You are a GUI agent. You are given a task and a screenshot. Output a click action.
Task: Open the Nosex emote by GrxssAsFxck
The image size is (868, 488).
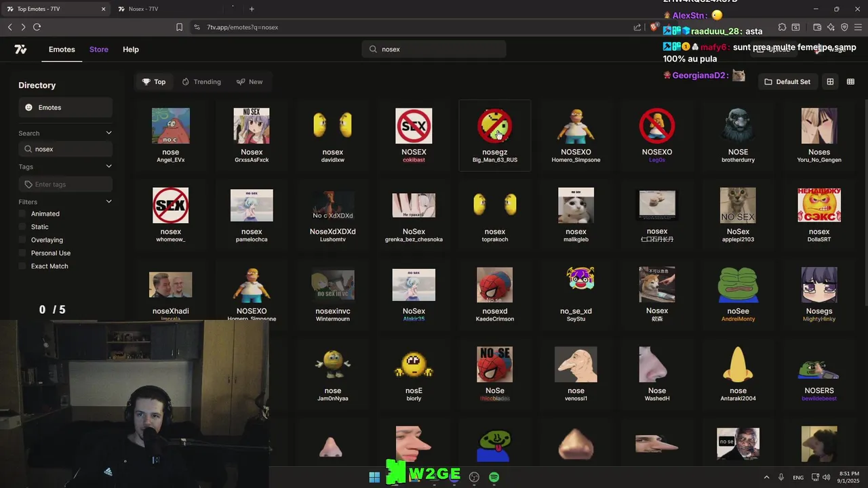pyautogui.click(x=252, y=136)
